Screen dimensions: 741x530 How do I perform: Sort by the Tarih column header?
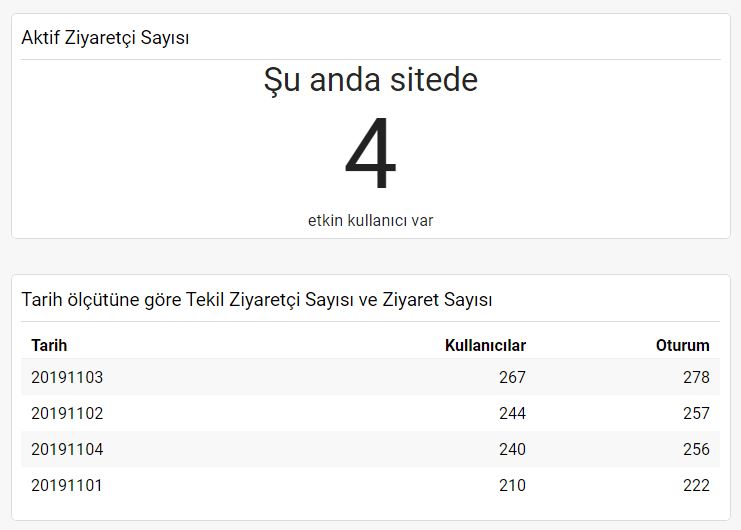point(49,345)
